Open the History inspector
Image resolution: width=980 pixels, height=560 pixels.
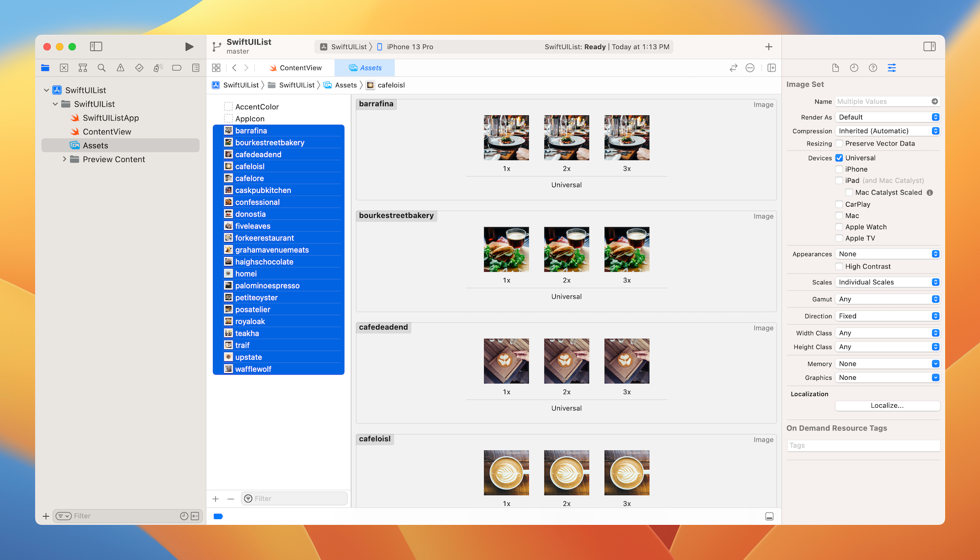pyautogui.click(x=854, y=67)
